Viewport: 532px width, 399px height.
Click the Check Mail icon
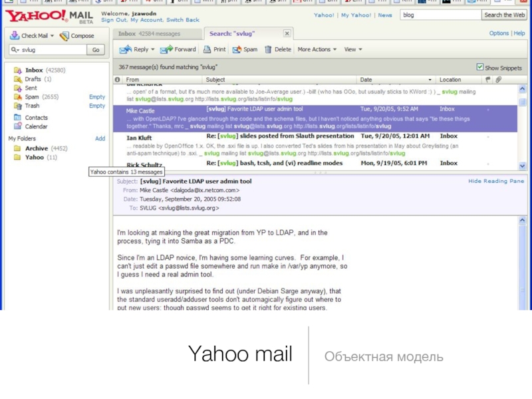[x=14, y=35]
